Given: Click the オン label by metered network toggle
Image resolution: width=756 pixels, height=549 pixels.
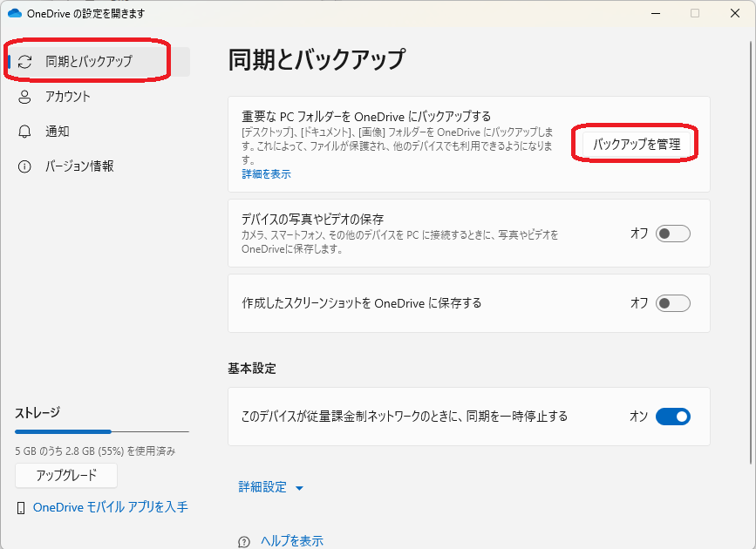Looking at the screenshot, I should pyautogui.click(x=639, y=417).
